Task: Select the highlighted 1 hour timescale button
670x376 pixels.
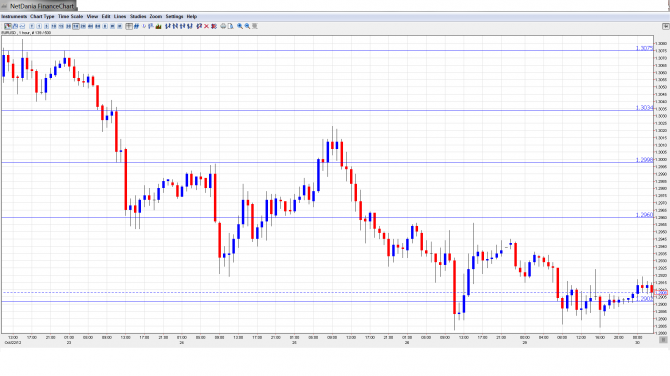Action: 76,26
